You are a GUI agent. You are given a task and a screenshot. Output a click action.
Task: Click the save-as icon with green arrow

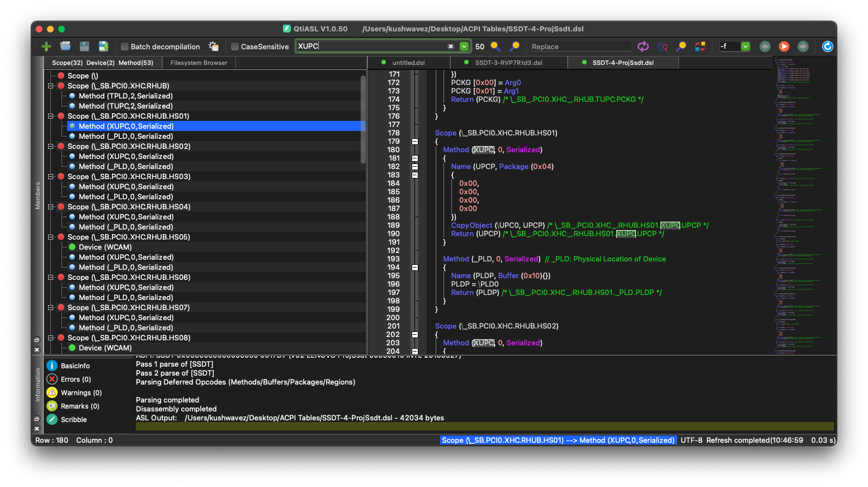pos(103,46)
